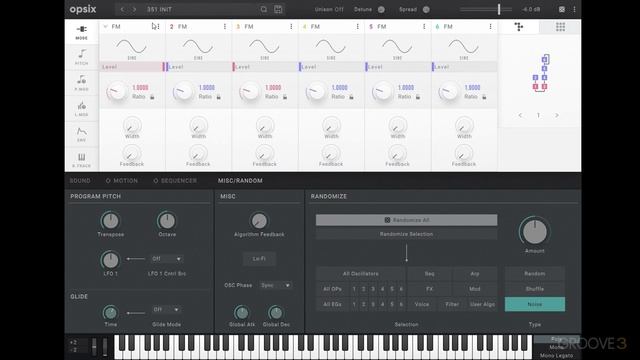Toggle the operator 6 ratio lock icon
This screenshot has height=360, width=640.
tap(484, 97)
